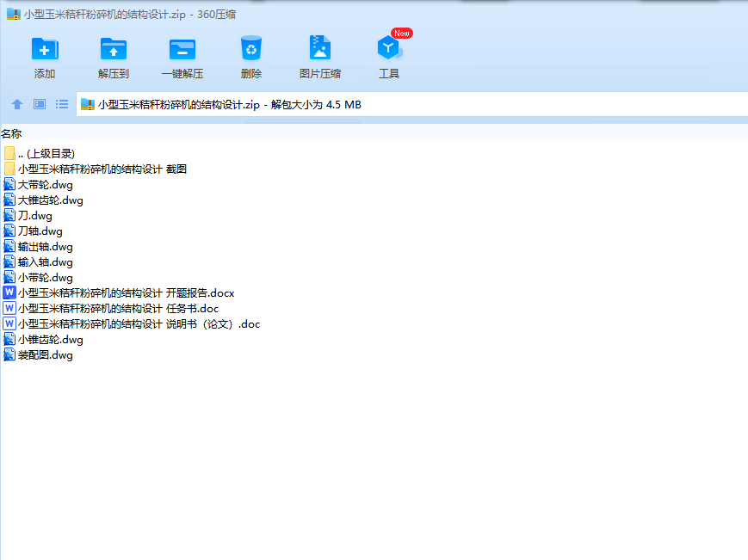Select the text '大锥齿轮.dwg'
This screenshot has width=748, height=560.
[51, 200]
